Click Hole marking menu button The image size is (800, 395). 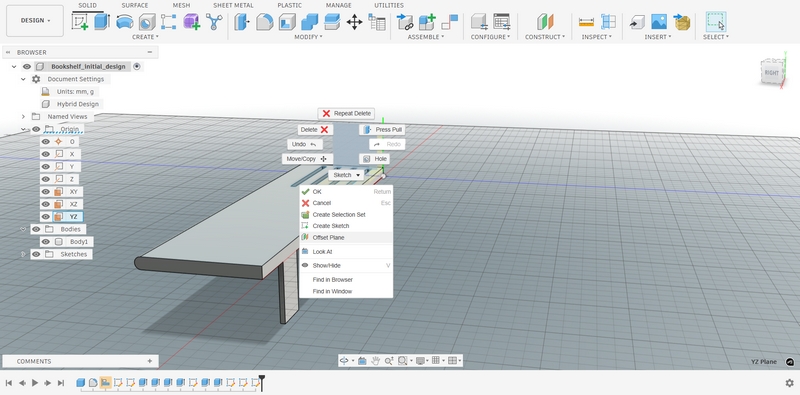[374, 159]
